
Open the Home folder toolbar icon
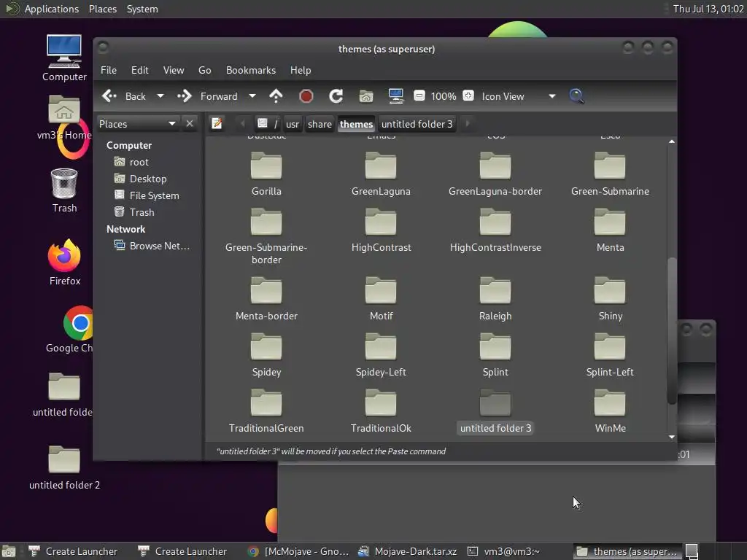click(366, 96)
